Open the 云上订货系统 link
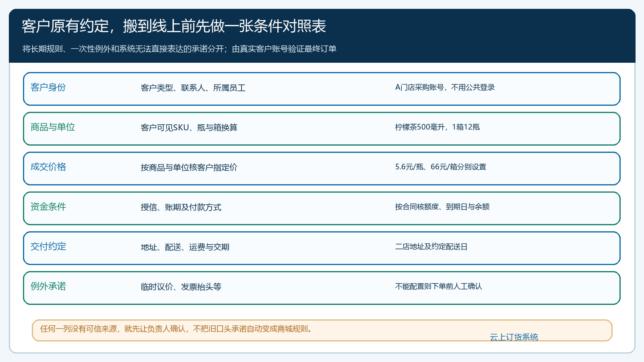 tap(514, 337)
